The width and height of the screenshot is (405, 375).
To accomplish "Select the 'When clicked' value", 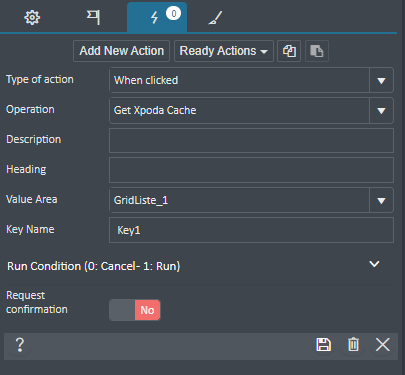I will (146, 80).
